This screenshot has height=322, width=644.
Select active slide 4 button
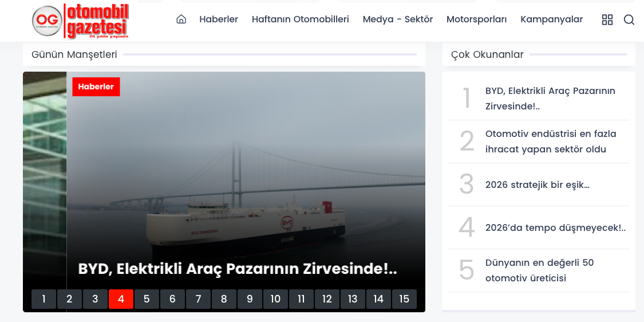click(x=121, y=299)
